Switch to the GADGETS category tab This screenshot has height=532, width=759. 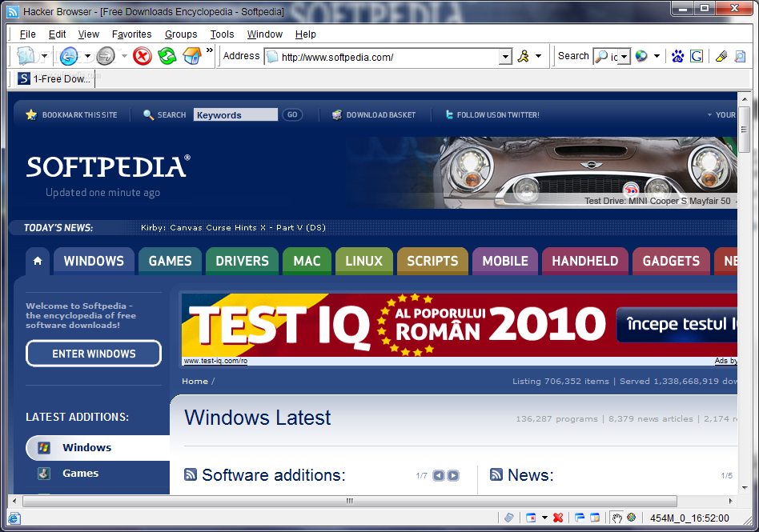click(671, 261)
